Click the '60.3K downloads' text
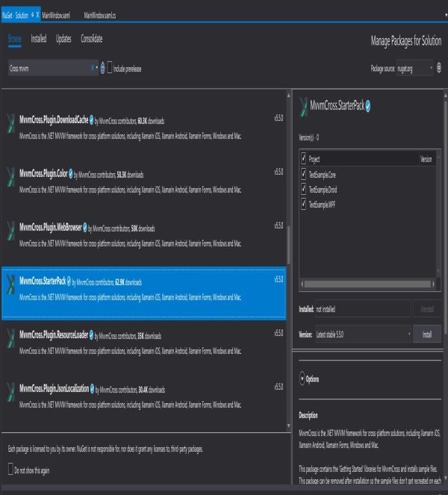448x495 pixels. pyautogui.click(x=151, y=121)
